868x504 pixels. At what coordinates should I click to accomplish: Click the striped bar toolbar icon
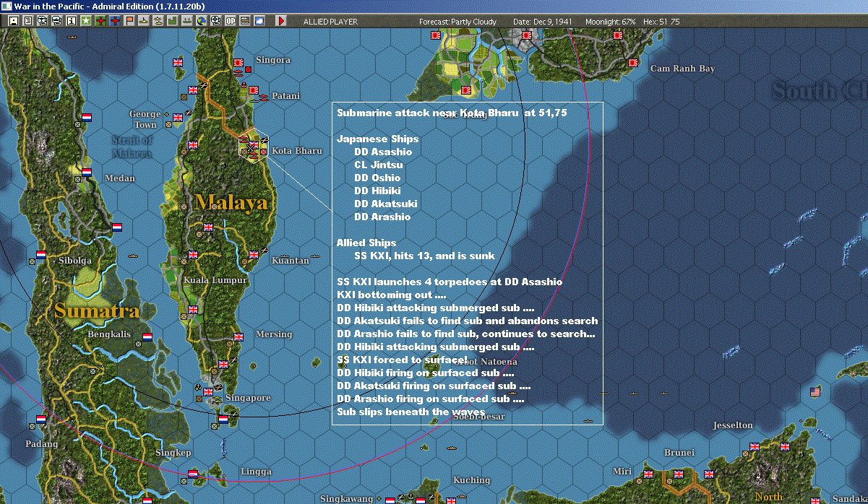click(x=245, y=22)
